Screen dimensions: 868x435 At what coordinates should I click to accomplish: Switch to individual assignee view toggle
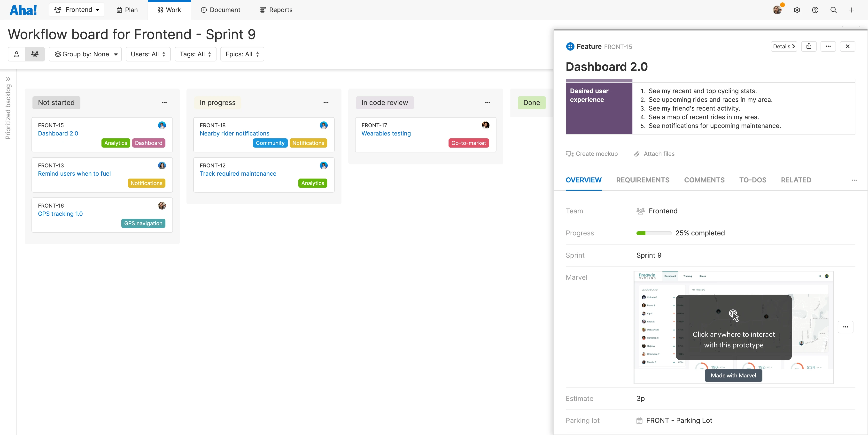click(x=16, y=54)
